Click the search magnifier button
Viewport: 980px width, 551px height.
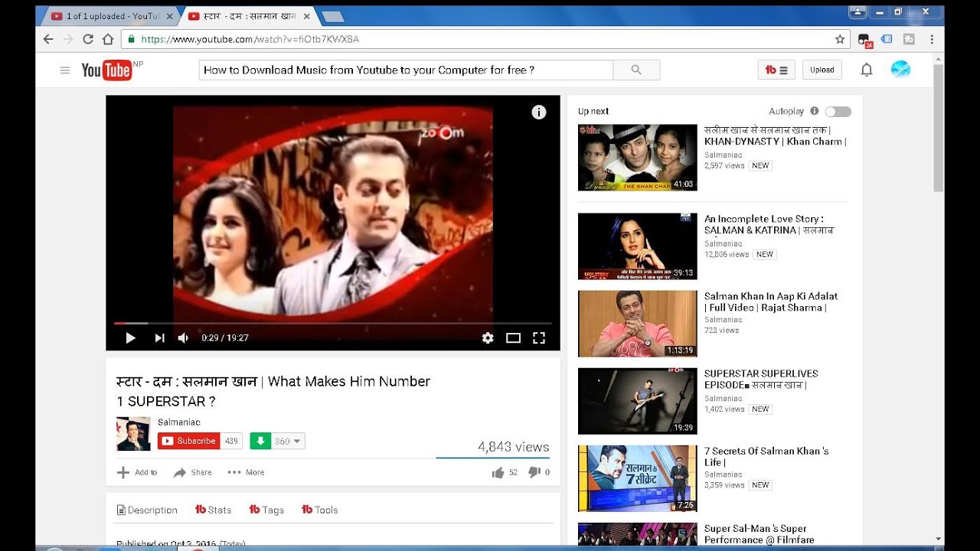pos(636,70)
